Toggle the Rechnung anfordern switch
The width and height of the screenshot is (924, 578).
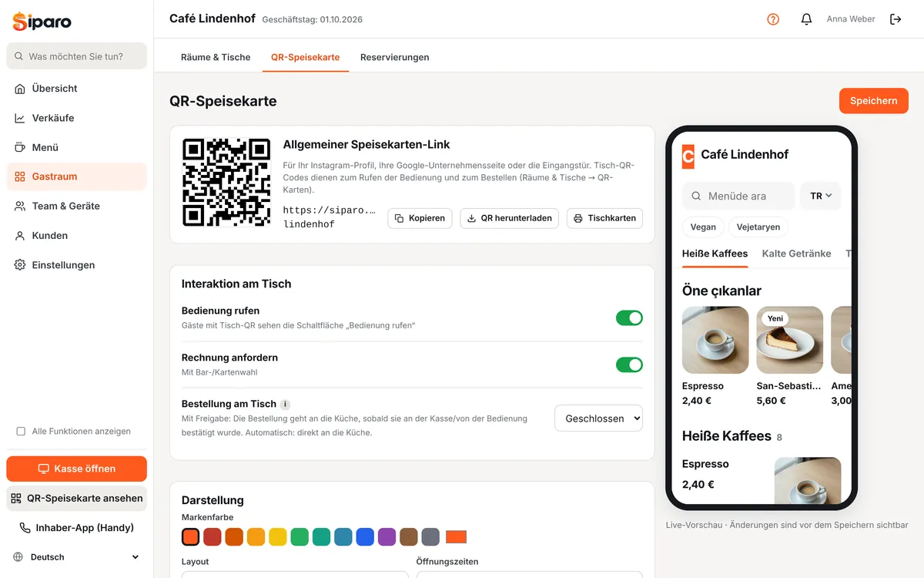629,365
